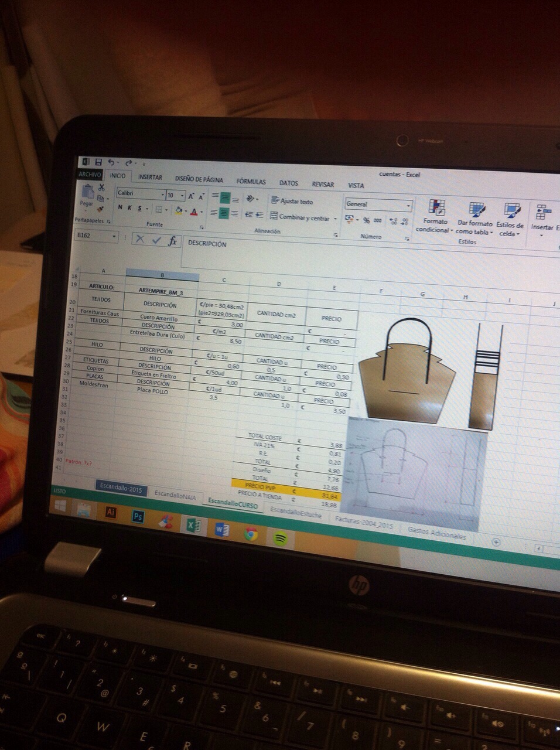The image size is (560, 750).
Task: Toggle Ajustar texto wrap option
Action: point(293,201)
